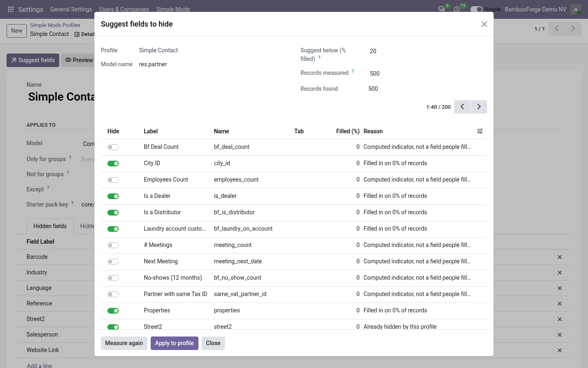This screenshot has height=368, width=588.
Task: Disable hide toggle for City ID
Action: (113, 164)
